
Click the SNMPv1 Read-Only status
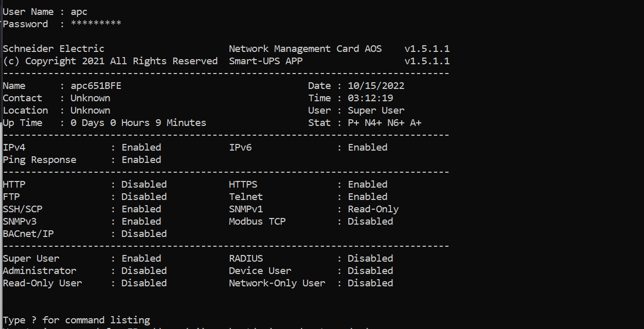[373, 209]
